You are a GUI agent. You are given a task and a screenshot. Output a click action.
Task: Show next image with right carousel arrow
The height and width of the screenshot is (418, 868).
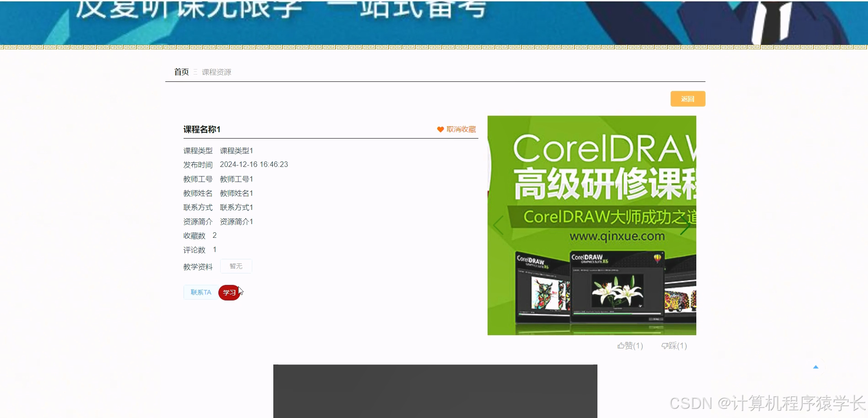[x=685, y=225]
